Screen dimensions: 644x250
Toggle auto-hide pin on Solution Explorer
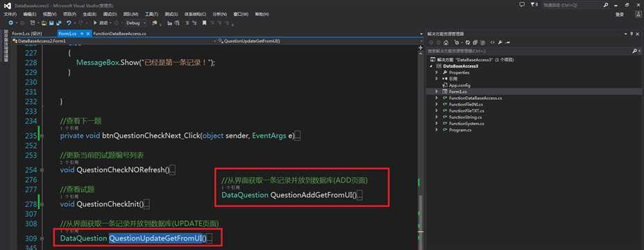point(632,34)
